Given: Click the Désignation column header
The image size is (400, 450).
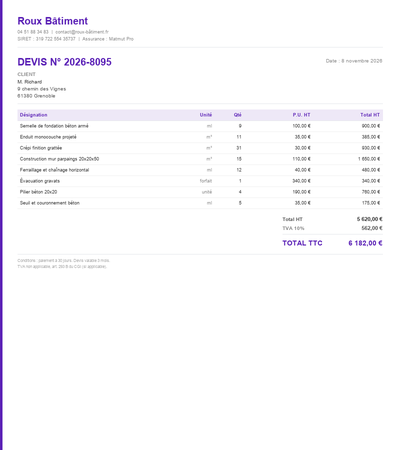Looking at the screenshot, I should [33, 115].
